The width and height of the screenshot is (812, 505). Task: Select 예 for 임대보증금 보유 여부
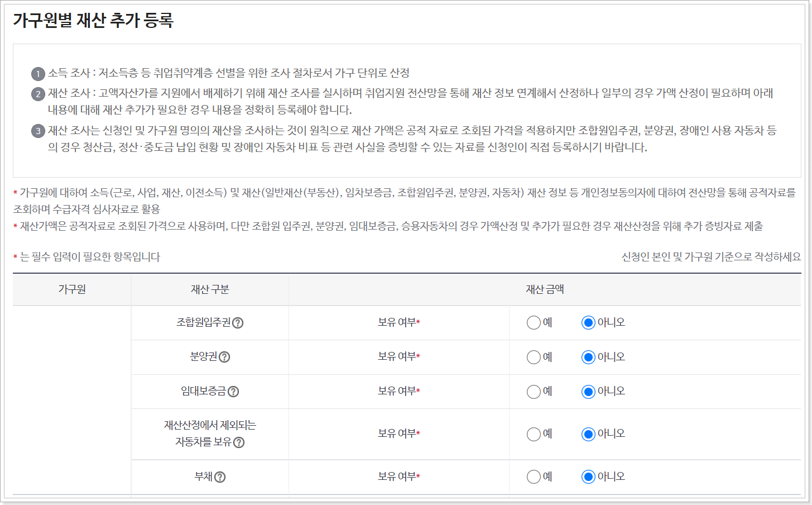534,392
